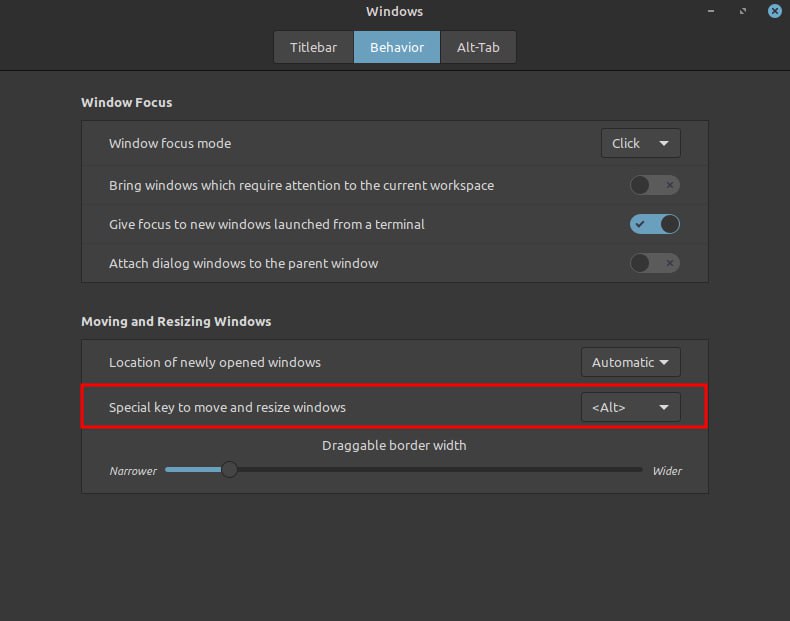Maximize the Windows settings window
790x621 pixels.
(743, 12)
